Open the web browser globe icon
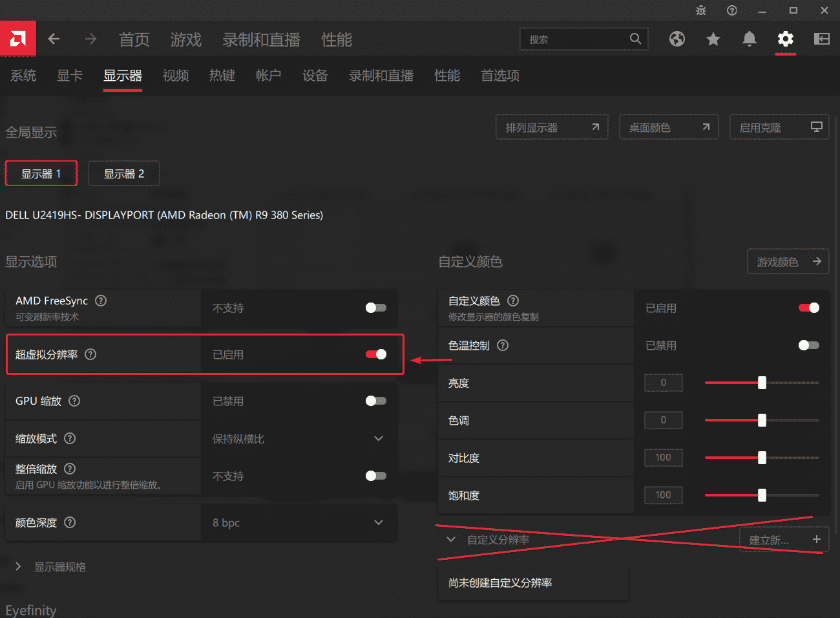The height and width of the screenshot is (618, 840). (x=677, y=39)
